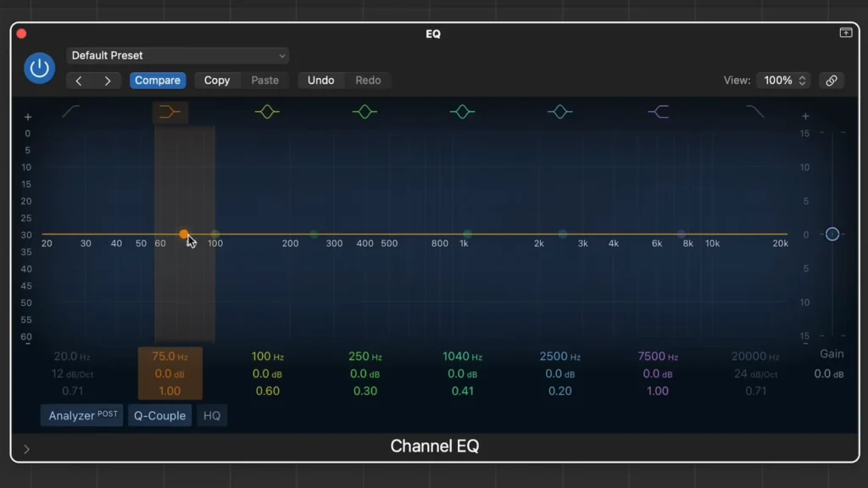Open the Default Preset dropdown
The height and width of the screenshot is (488, 868).
[x=178, y=55]
